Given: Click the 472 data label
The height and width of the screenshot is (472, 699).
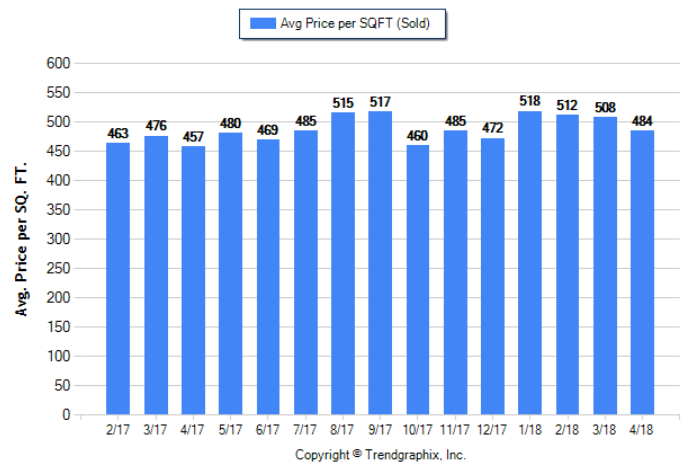Looking at the screenshot, I should 493,128.
